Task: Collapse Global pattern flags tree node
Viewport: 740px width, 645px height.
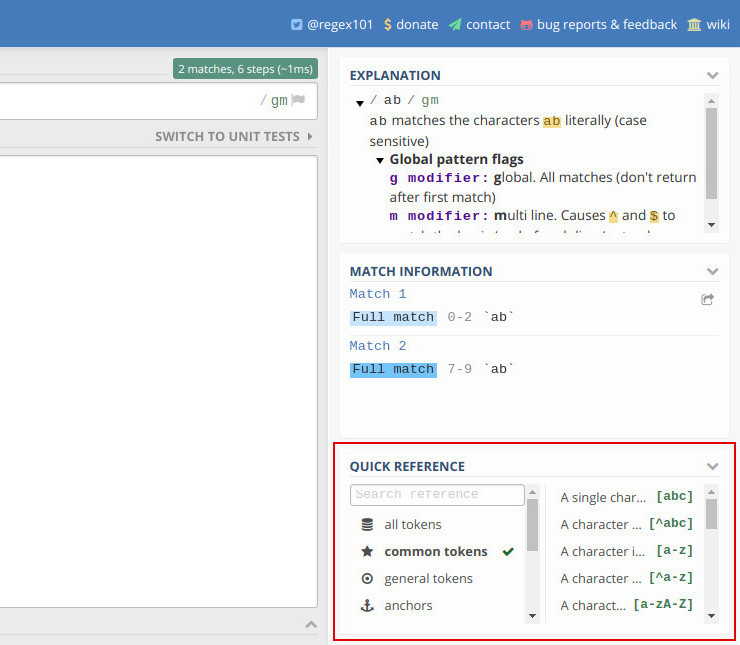Action: [x=380, y=160]
